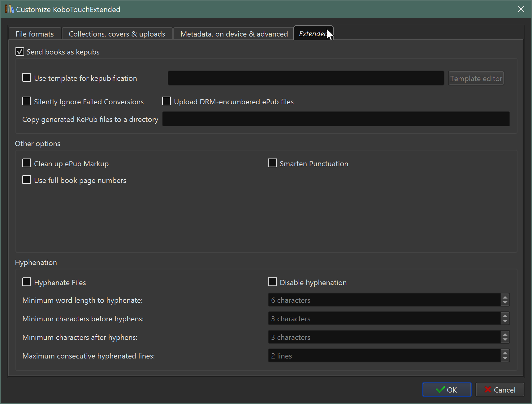
Task: Tick Silently Ignore Failed Conversions
Action: click(x=27, y=101)
